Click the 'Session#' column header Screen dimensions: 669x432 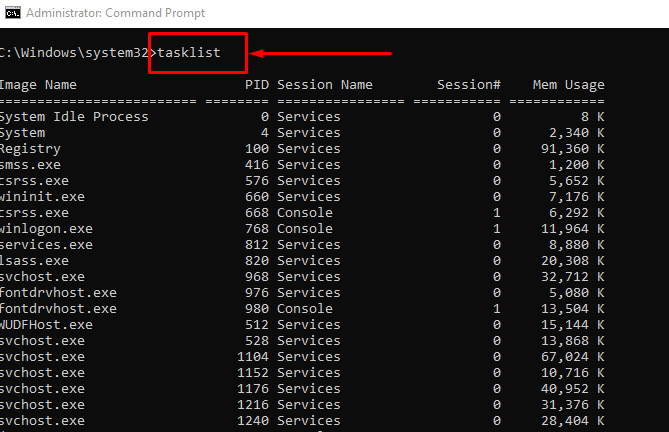tap(468, 85)
